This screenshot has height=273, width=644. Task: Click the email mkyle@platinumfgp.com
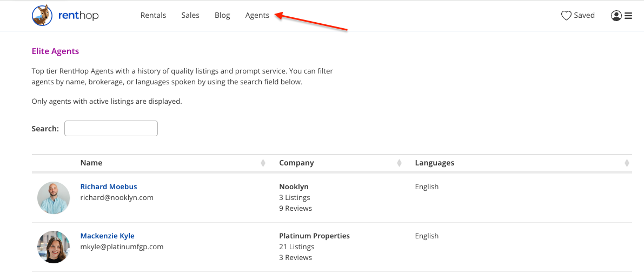[x=122, y=247]
